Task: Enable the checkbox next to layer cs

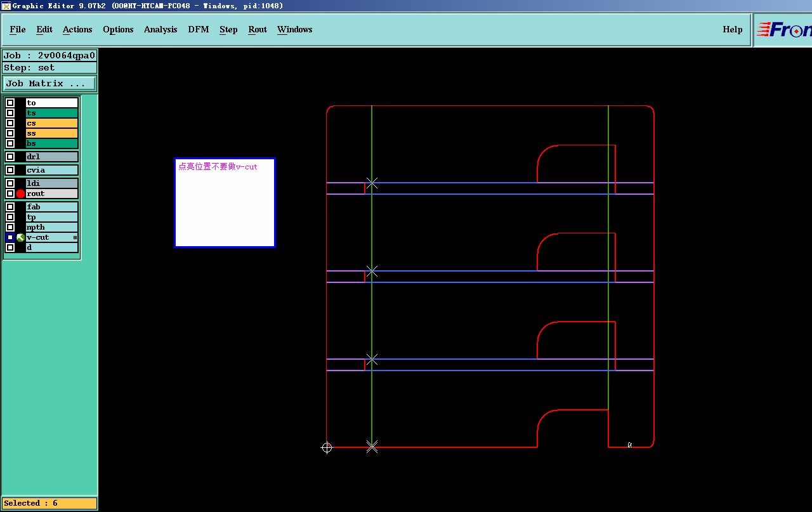Action: coord(10,123)
